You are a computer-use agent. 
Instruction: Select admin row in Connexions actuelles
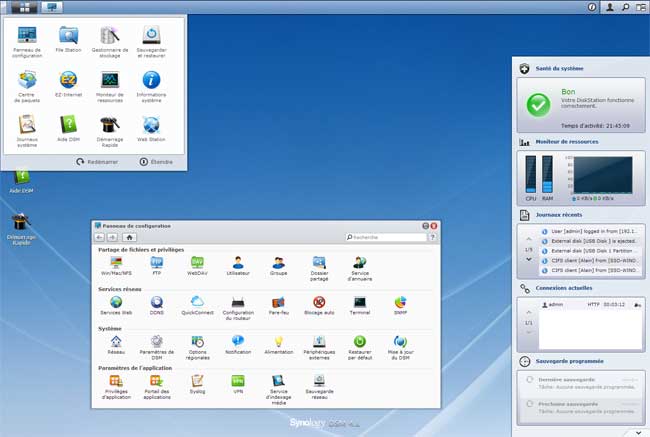590,305
